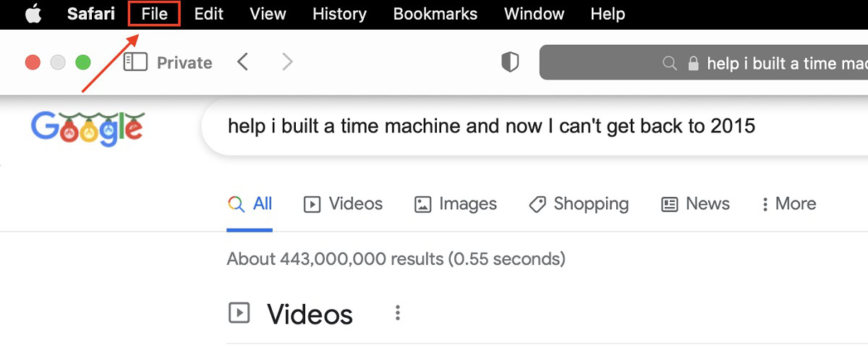Open the View menu
Viewport: 868px width, 346px height.
268,14
